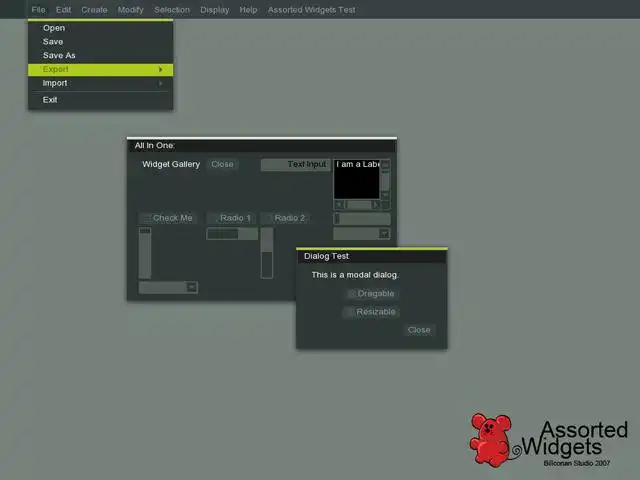Open the File menu
This screenshot has height=480, width=640.
(38, 9)
